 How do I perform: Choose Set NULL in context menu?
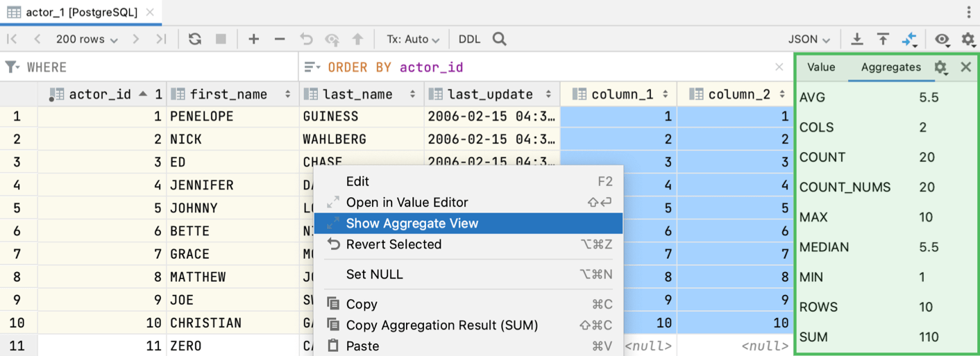tap(468, 274)
